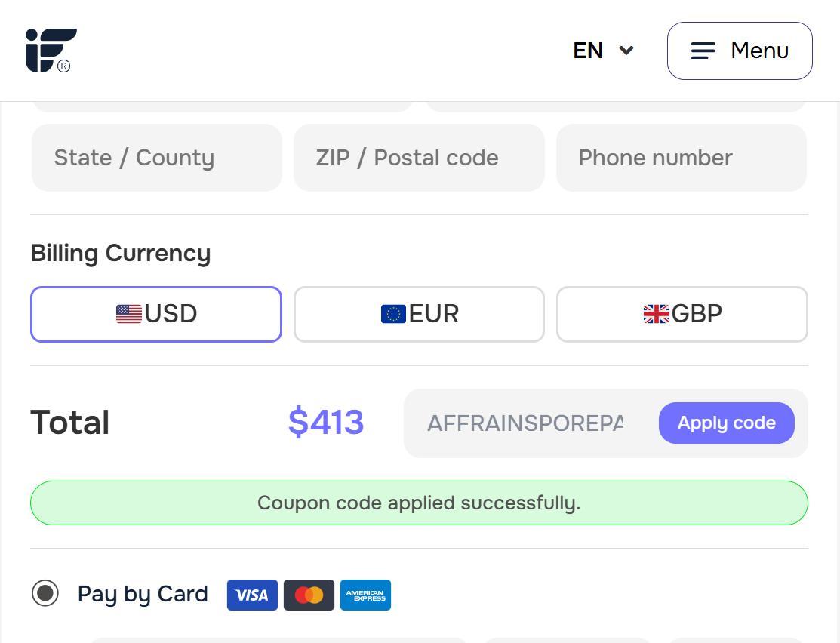Screen dimensions: 840x643
Task: Click the coupon code input field
Action: 526,423
